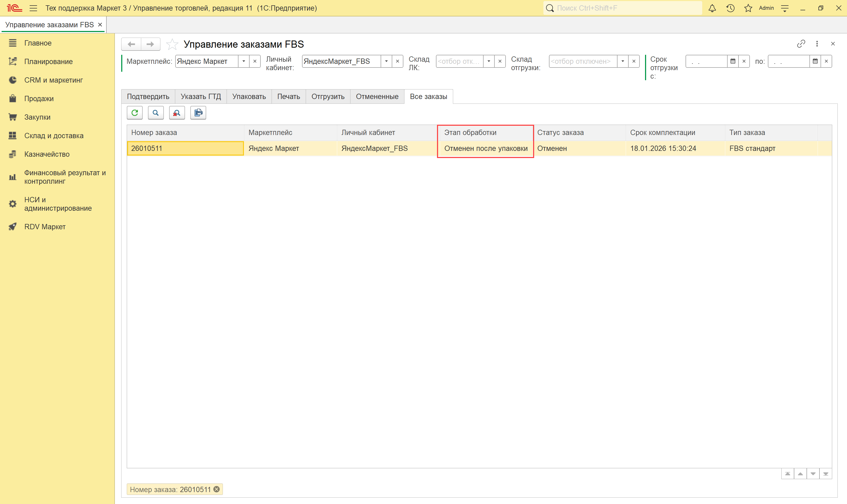
Task: Click the global search input field
Action: [625, 8]
